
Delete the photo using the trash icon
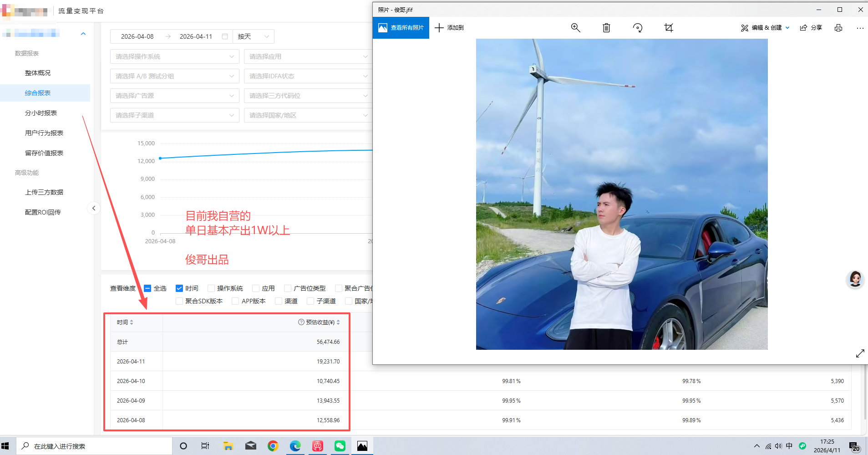606,28
